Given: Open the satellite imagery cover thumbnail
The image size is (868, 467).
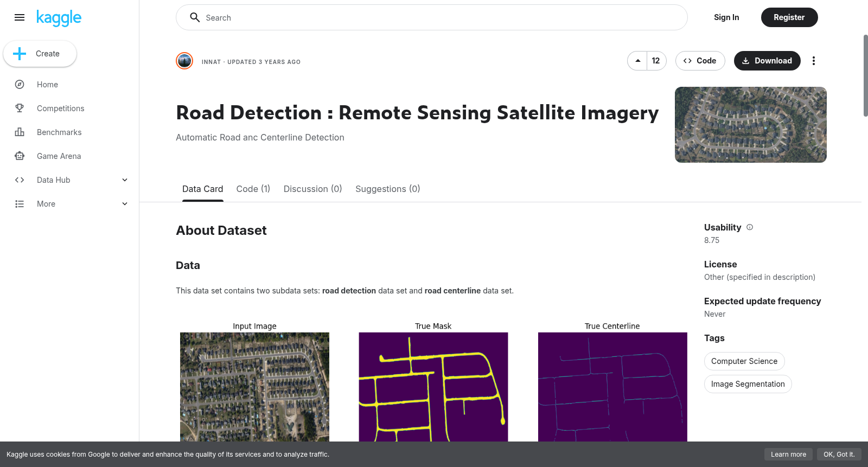Looking at the screenshot, I should point(751,125).
